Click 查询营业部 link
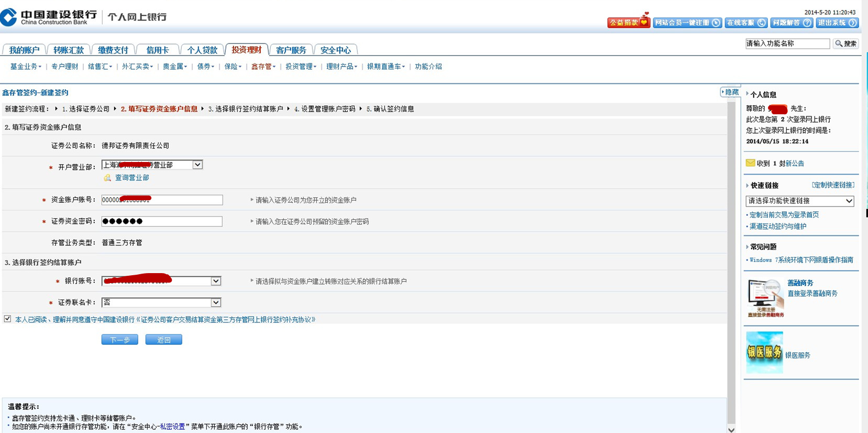 132,178
